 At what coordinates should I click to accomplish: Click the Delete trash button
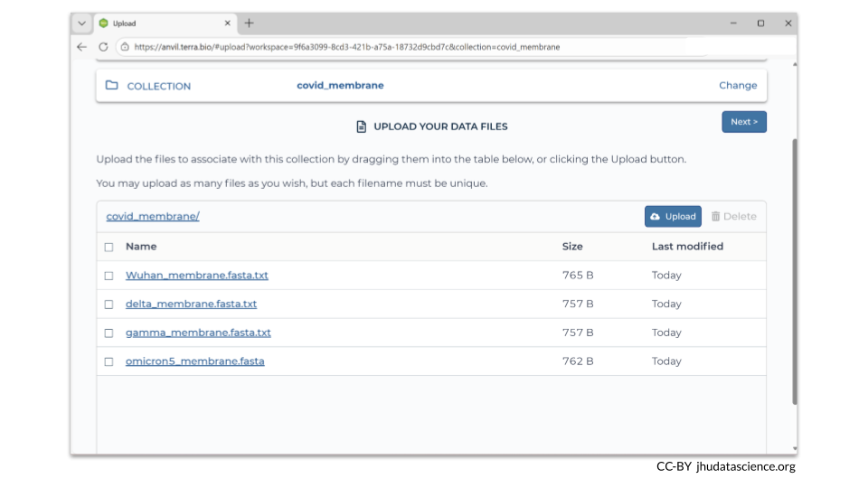point(733,216)
